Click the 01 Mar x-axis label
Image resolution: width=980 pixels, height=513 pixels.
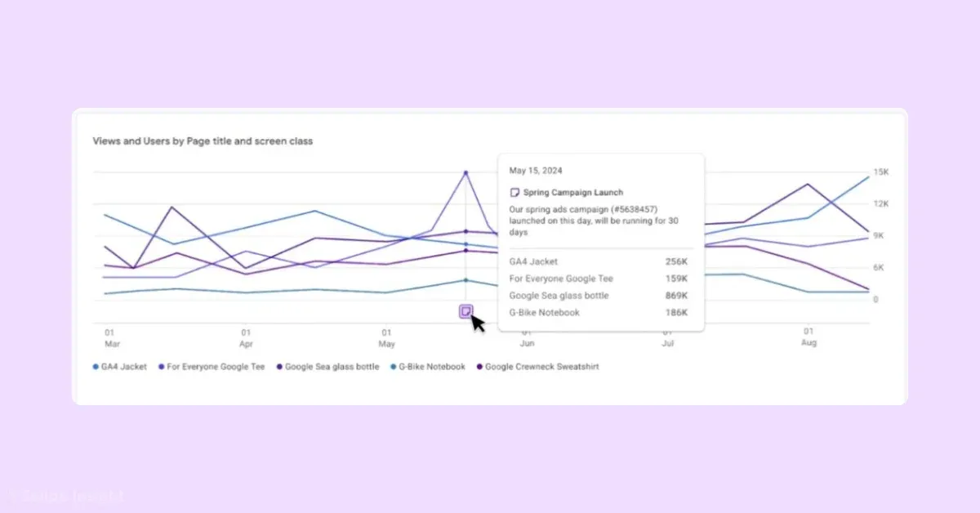click(109, 337)
